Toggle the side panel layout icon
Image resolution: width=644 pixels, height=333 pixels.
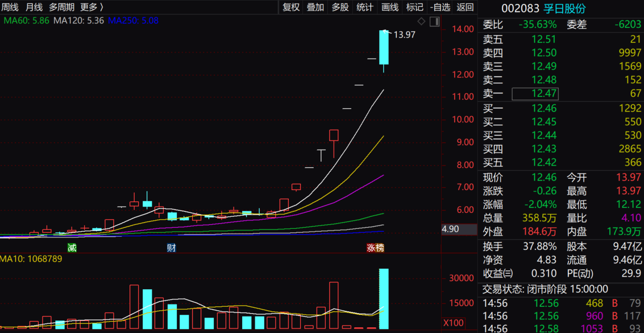pos(434,21)
